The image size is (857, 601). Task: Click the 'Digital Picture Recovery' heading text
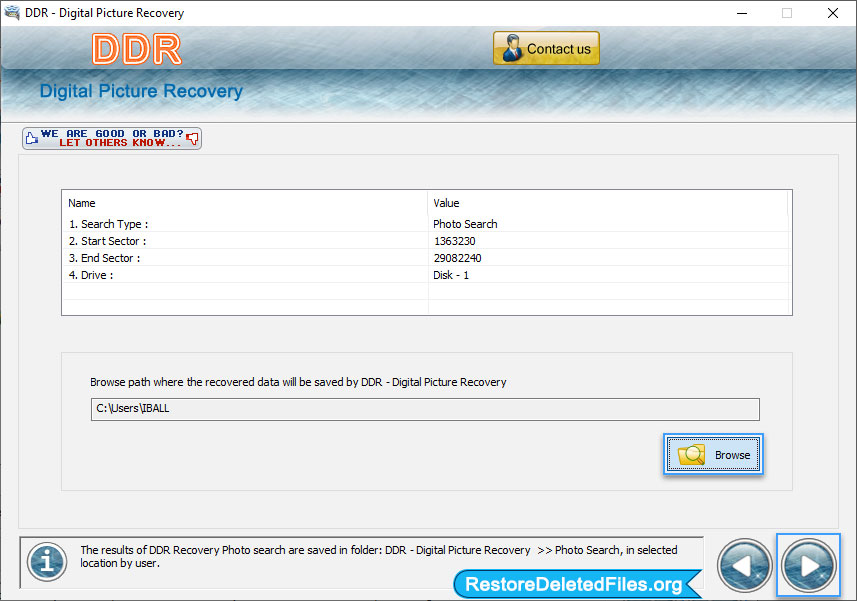point(141,91)
